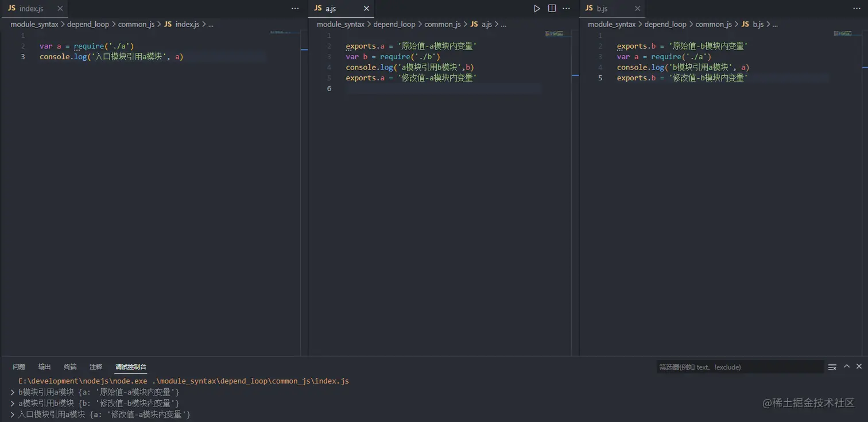Maximize the bottom panel with the chevron
868x422 pixels.
(847, 366)
